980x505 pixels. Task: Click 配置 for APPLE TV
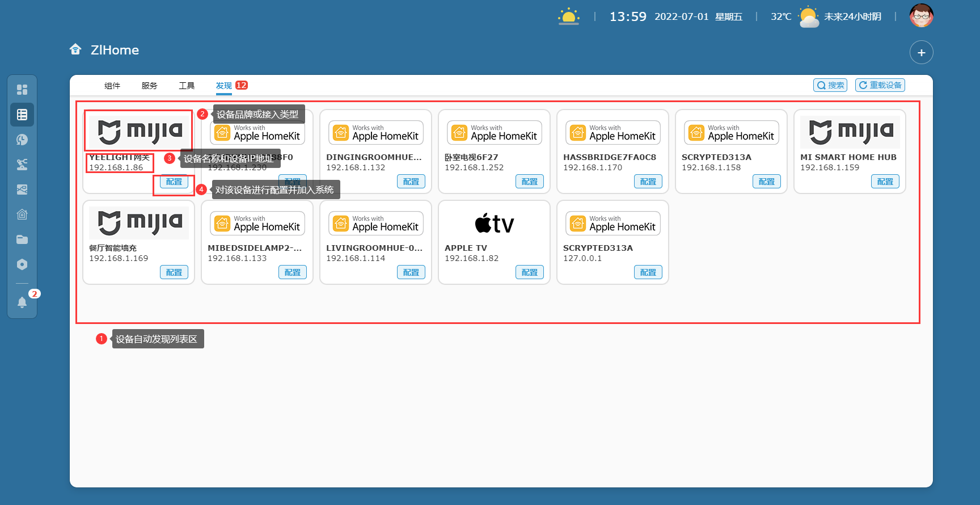tap(530, 272)
